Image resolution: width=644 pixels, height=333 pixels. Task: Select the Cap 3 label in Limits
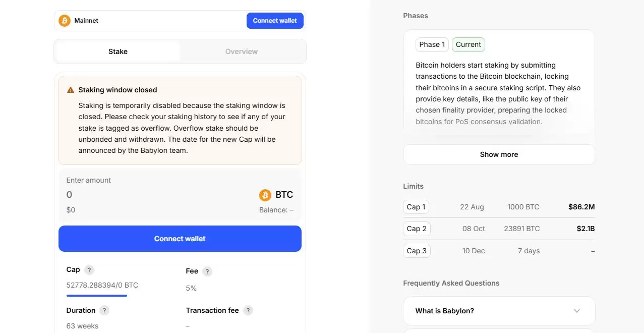tap(416, 251)
